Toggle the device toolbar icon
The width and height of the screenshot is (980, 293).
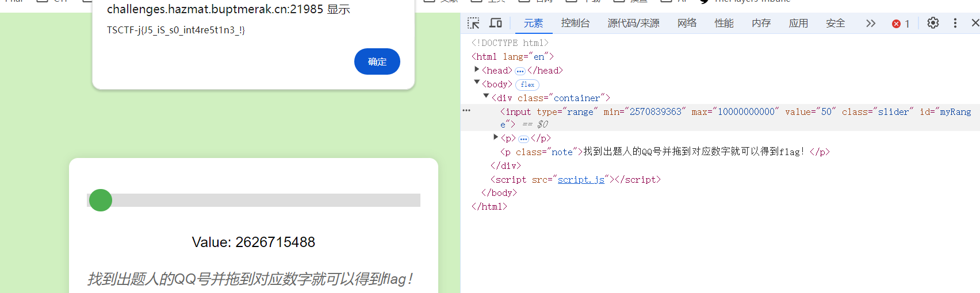(x=496, y=23)
